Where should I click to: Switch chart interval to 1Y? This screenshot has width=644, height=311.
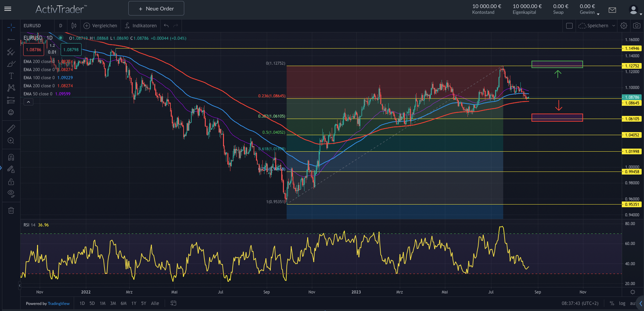click(134, 303)
